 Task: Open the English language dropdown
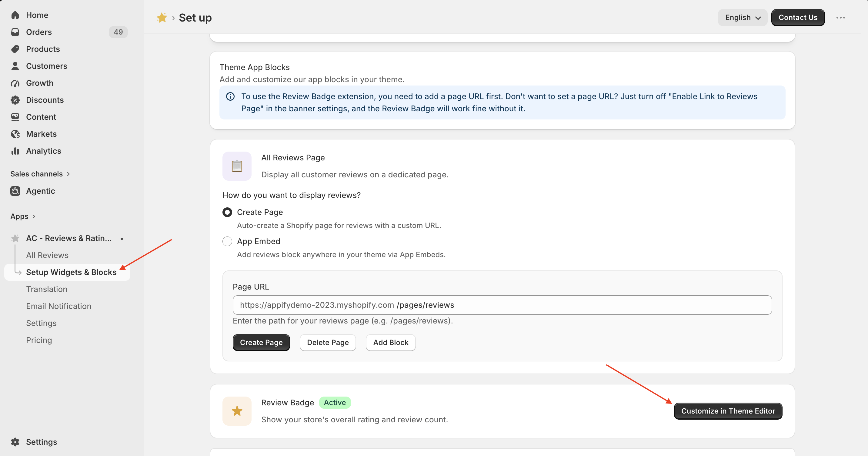coord(742,18)
